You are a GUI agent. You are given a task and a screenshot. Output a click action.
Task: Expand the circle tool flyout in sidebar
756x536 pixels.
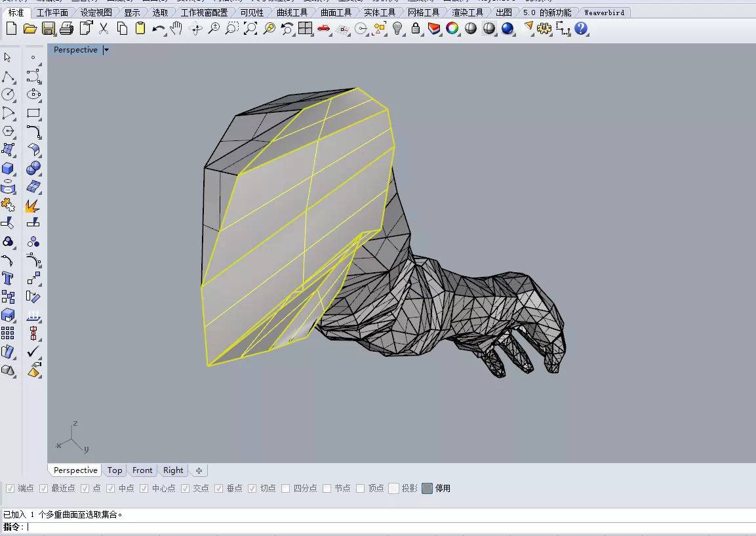coord(13,100)
